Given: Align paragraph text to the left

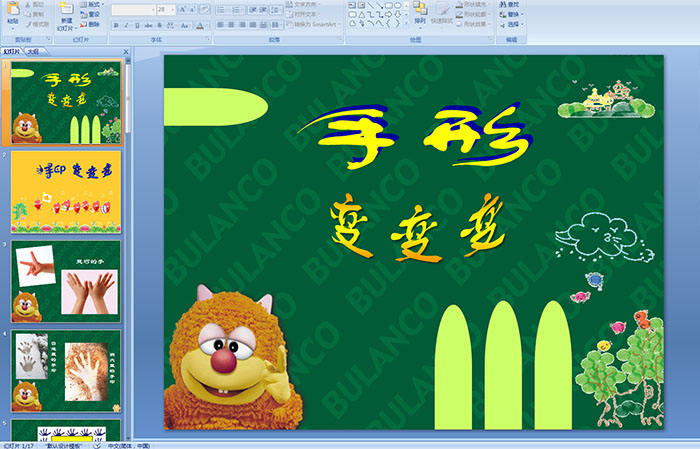Looking at the screenshot, I should tap(220, 25).
